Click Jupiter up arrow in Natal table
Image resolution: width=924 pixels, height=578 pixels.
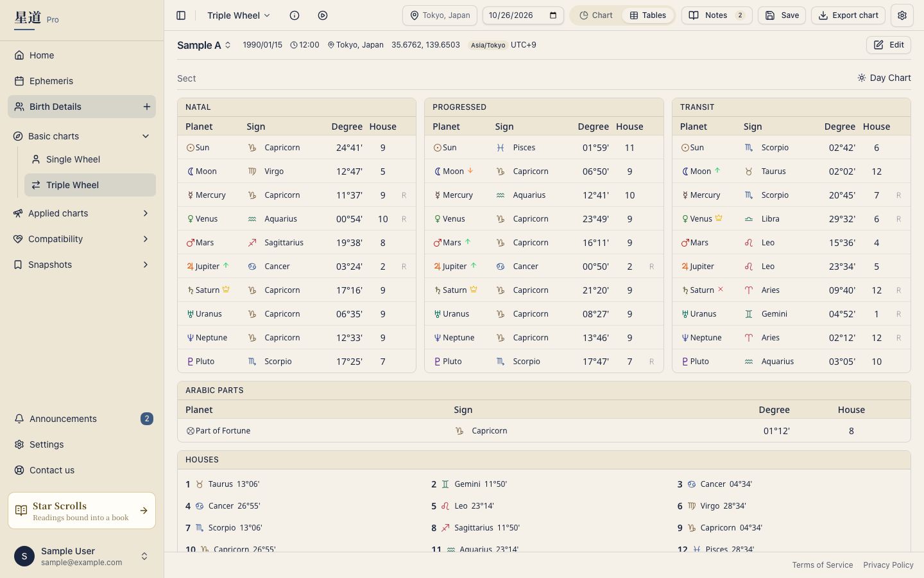[226, 266]
